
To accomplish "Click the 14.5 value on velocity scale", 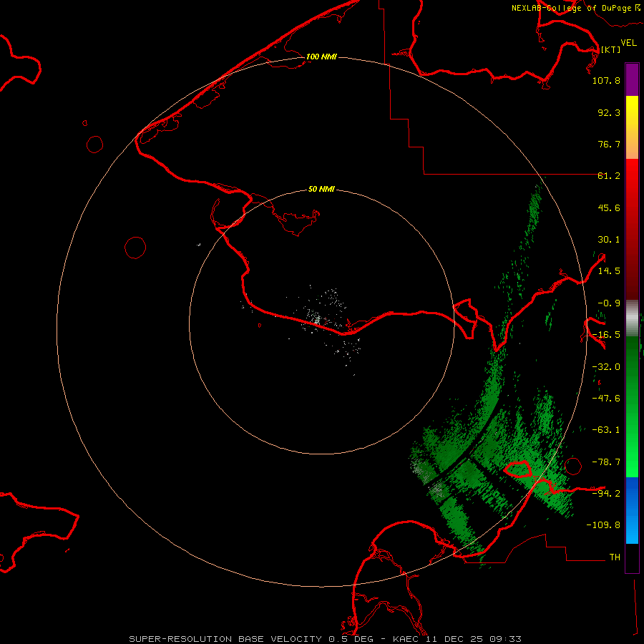I will tap(609, 271).
